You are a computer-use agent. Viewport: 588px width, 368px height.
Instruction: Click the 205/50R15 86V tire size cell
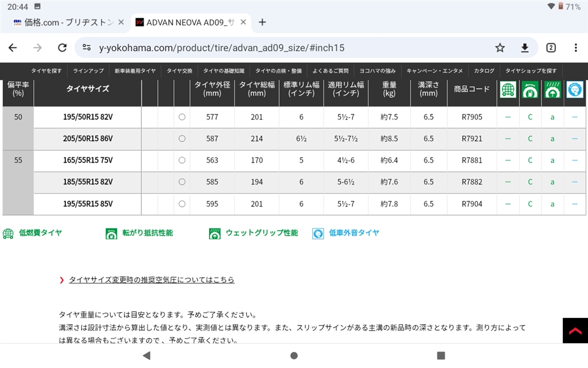(x=88, y=139)
